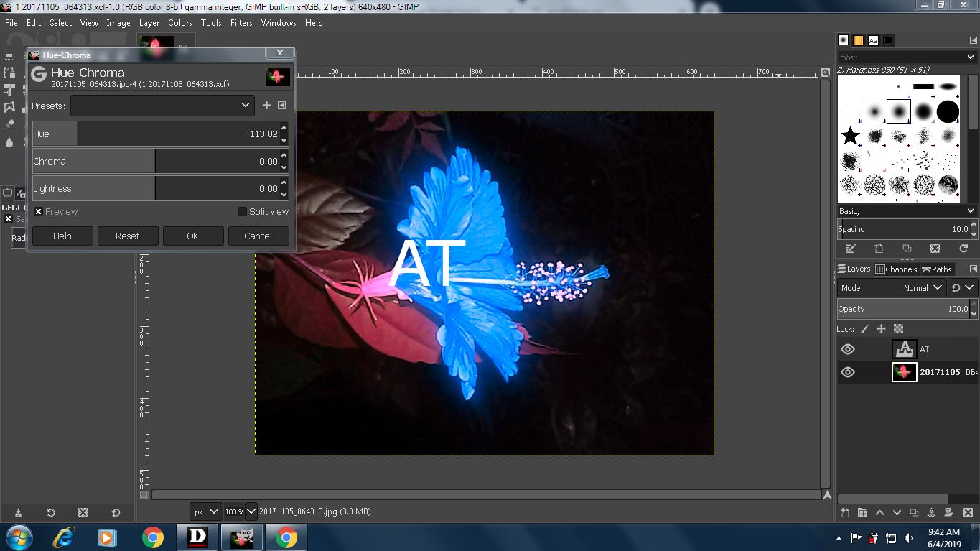The image size is (980, 551).
Task: Open the Presets dropdown in Hue-Chroma
Action: click(x=162, y=106)
